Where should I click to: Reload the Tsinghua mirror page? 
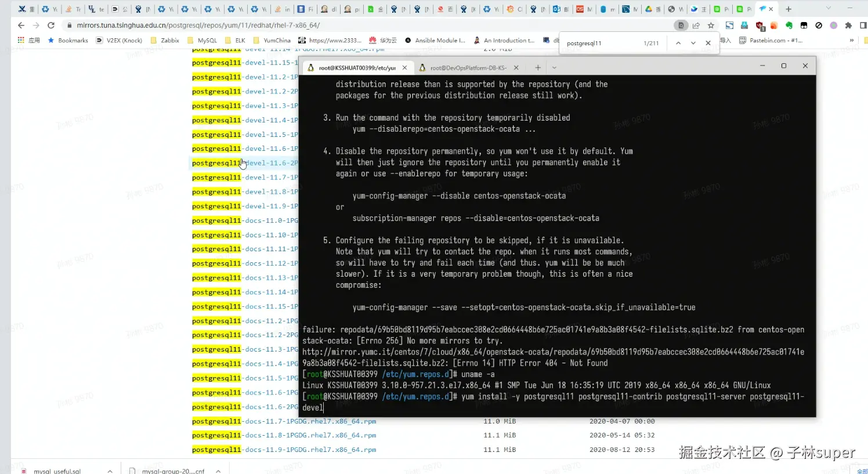51,26
